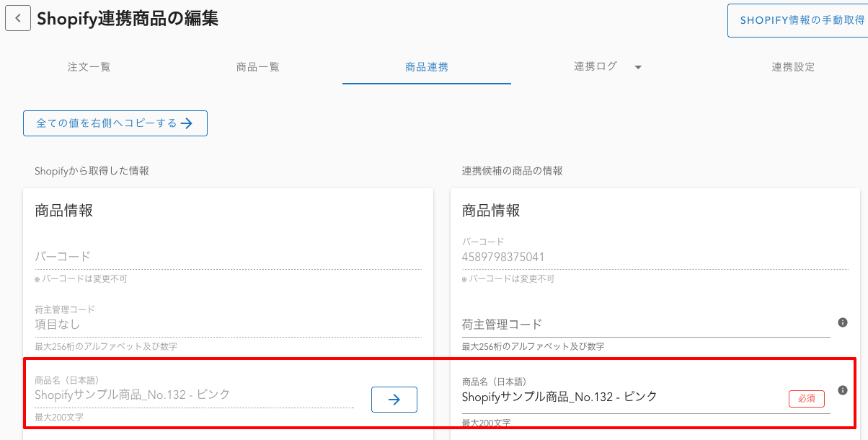Image resolution: width=868 pixels, height=440 pixels.
Task: Switch to the 商品一覧 tab
Action: [258, 67]
